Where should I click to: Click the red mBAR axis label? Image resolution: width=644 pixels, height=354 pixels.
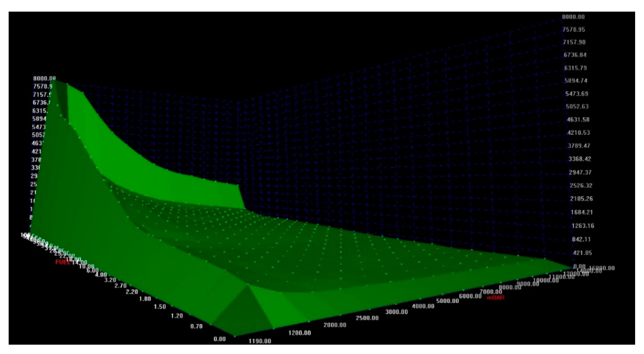click(x=496, y=297)
